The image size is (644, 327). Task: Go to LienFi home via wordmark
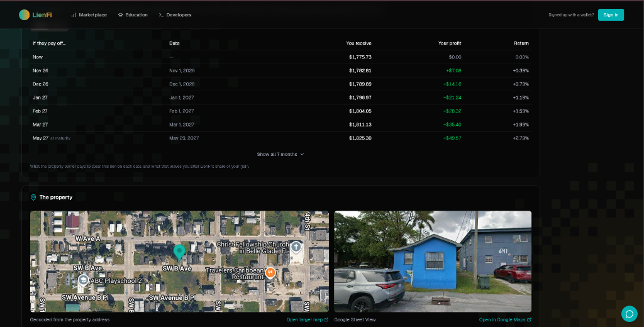coord(42,15)
